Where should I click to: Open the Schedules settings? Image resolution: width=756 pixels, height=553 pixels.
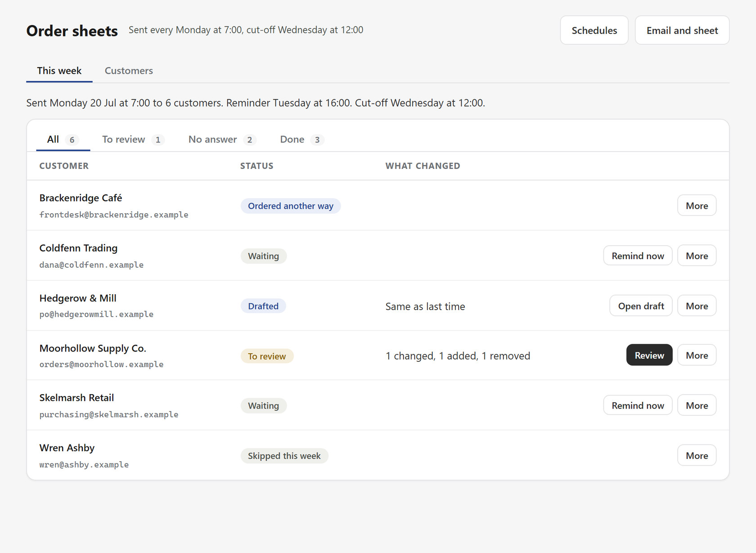click(594, 30)
